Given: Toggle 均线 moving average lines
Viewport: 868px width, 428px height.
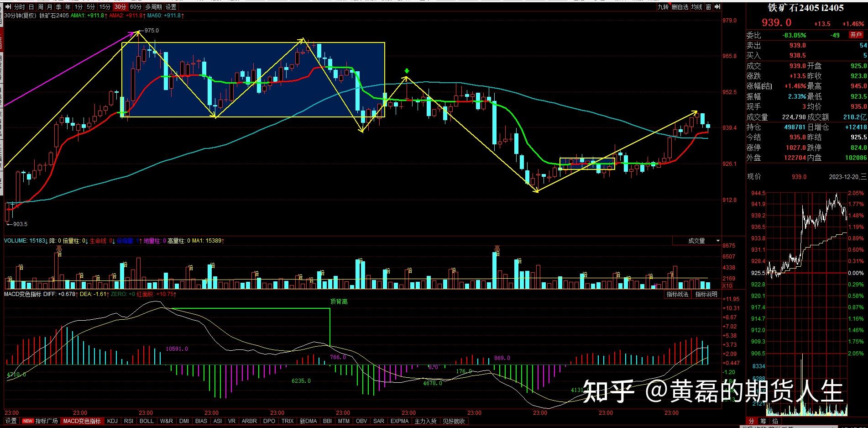Looking at the screenshot, I should 696,7.
